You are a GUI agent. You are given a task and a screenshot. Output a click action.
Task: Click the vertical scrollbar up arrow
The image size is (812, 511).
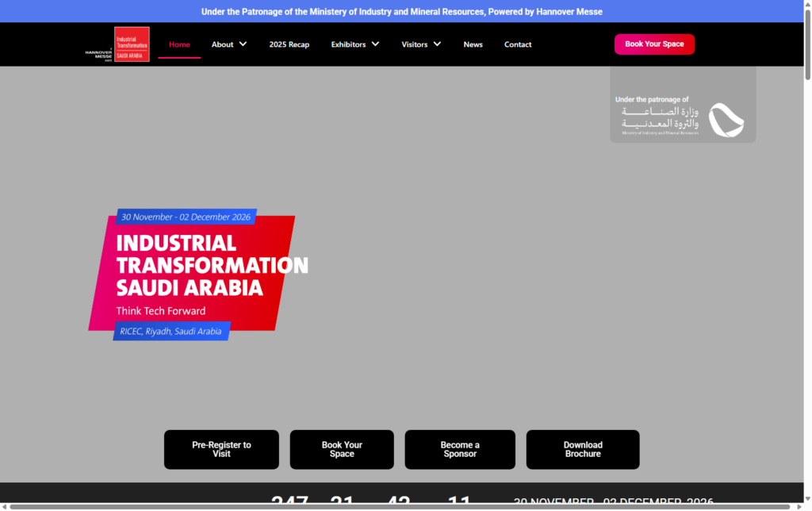click(x=807, y=5)
